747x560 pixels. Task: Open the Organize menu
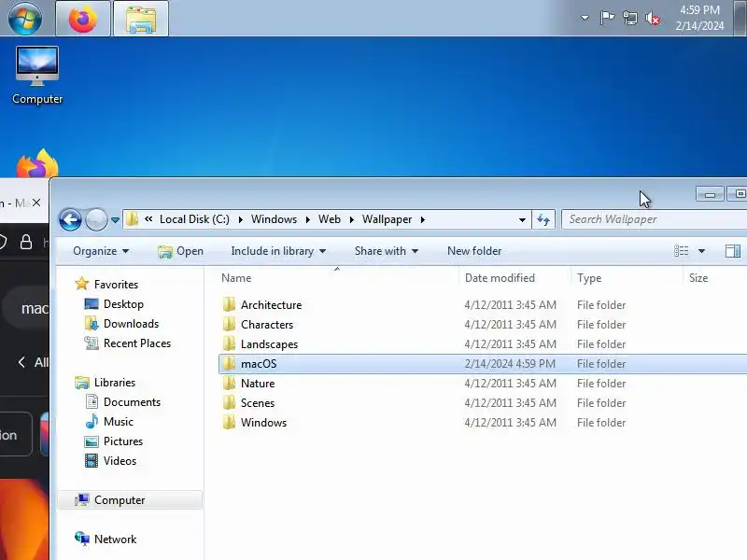coord(101,251)
